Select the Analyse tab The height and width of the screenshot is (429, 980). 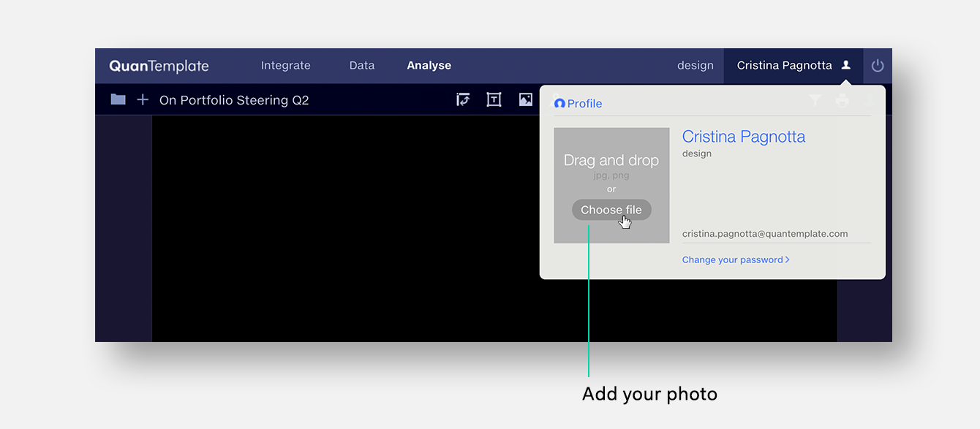[429, 65]
